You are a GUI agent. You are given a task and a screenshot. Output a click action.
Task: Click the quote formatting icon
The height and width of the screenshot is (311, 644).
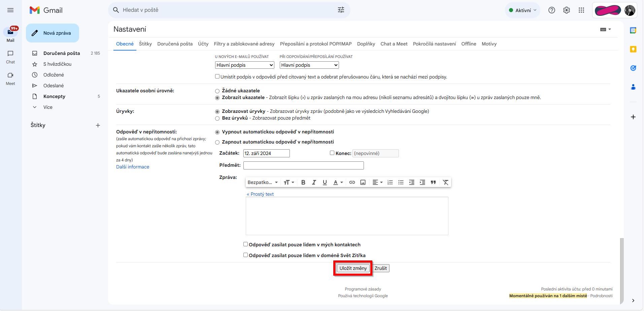click(433, 182)
